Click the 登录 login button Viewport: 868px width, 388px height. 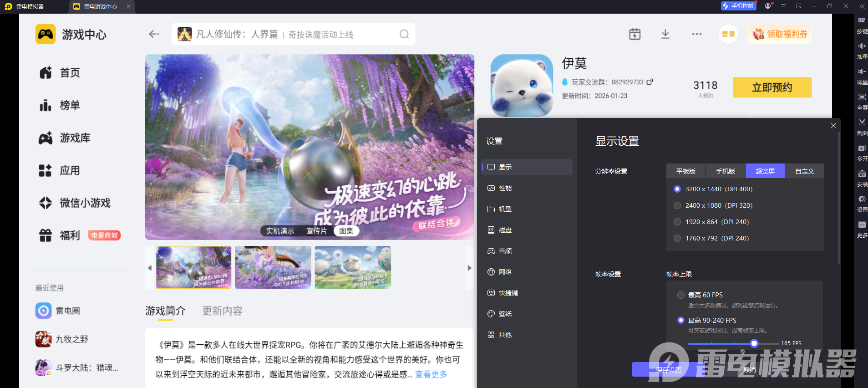728,34
